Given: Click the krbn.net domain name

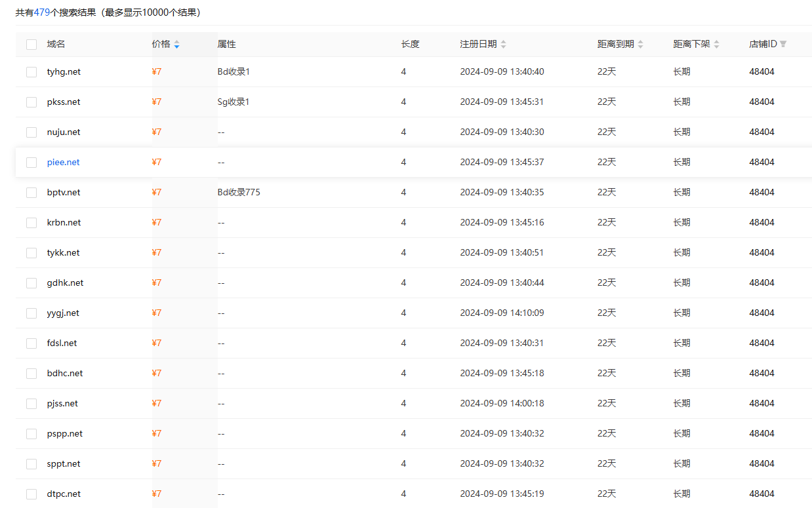Looking at the screenshot, I should [x=64, y=223].
